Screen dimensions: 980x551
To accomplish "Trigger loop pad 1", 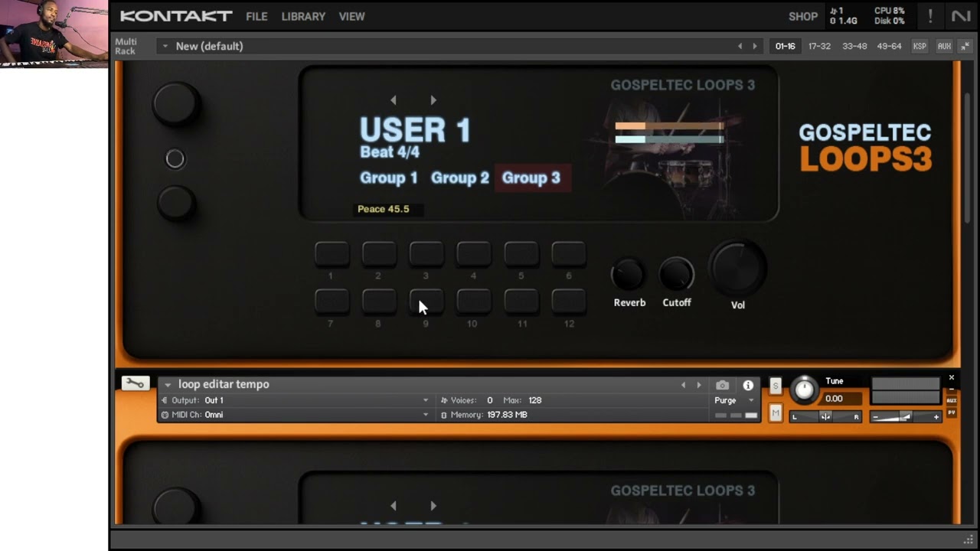I will pos(332,254).
